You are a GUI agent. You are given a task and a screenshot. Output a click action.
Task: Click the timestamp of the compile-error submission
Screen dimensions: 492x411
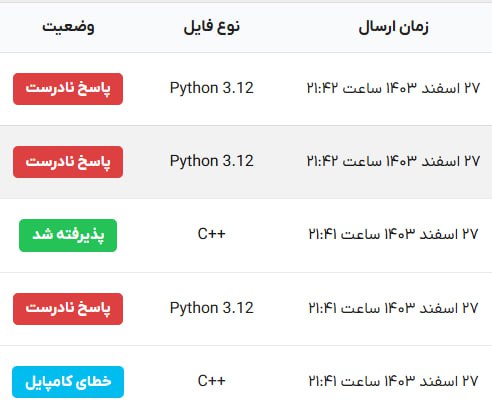click(x=393, y=381)
